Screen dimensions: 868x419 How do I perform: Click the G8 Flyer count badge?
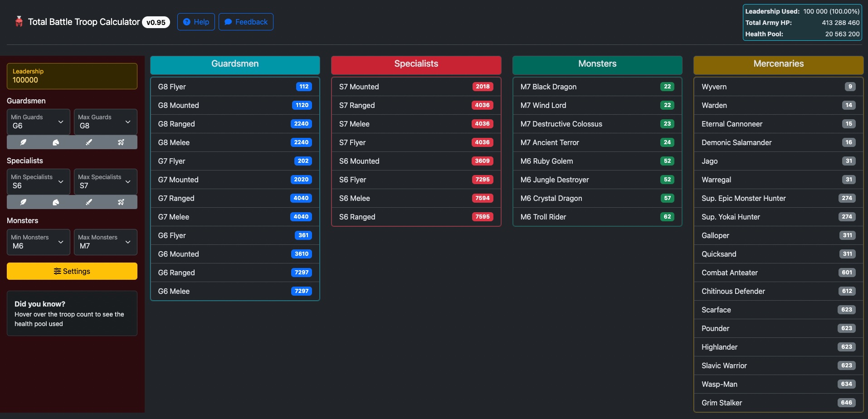pyautogui.click(x=304, y=87)
